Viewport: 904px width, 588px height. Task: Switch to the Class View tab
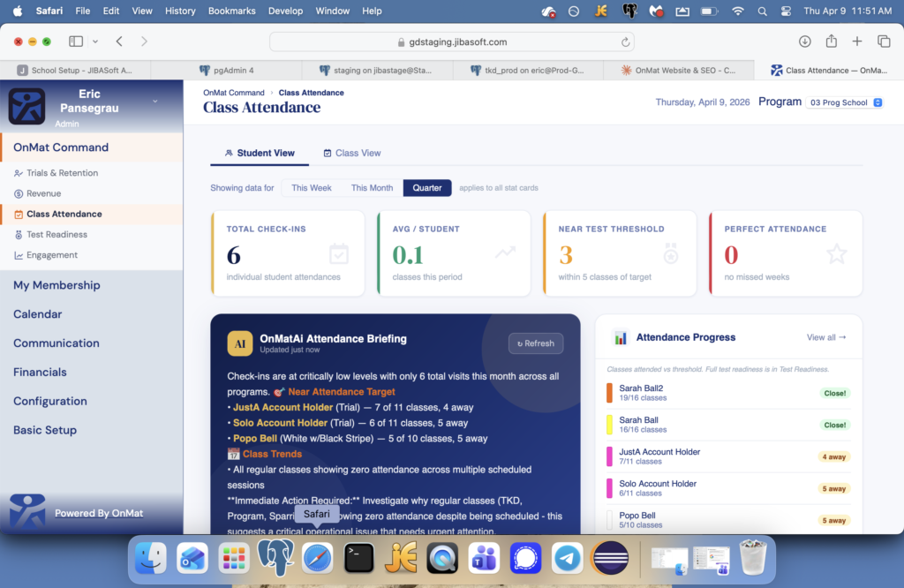[x=352, y=153]
